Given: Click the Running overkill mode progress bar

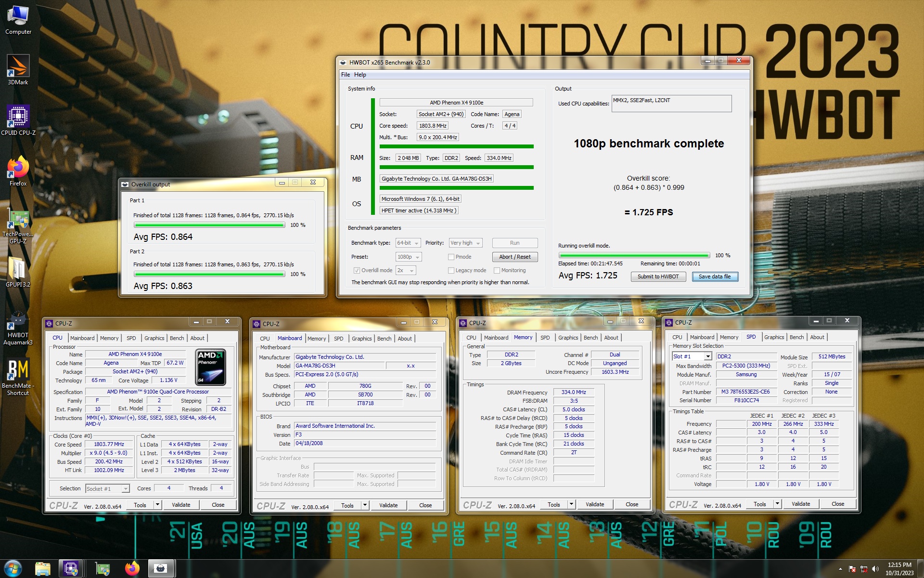Looking at the screenshot, I should click(x=634, y=255).
